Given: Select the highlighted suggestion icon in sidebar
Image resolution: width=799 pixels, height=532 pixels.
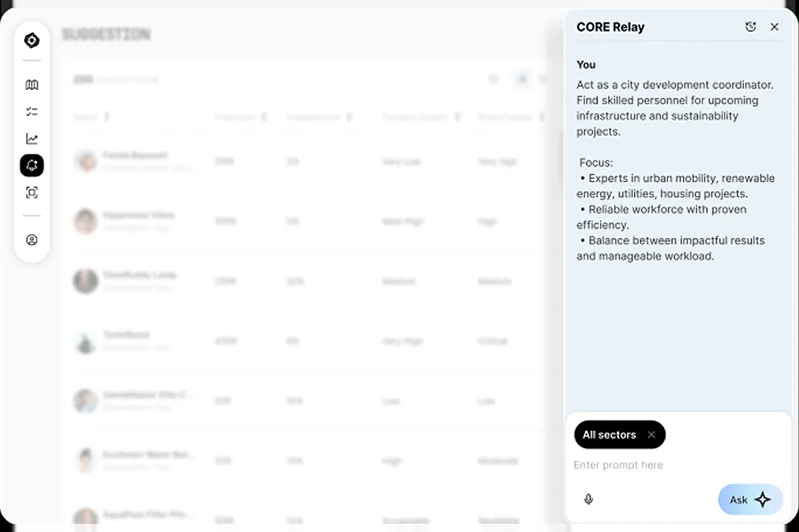Looking at the screenshot, I should [31, 165].
